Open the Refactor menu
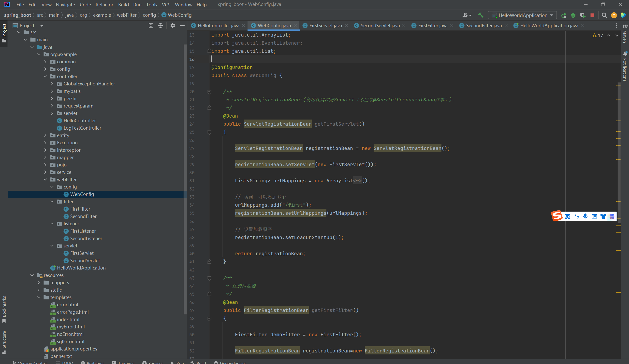The image size is (629, 364). click(104, 4)
